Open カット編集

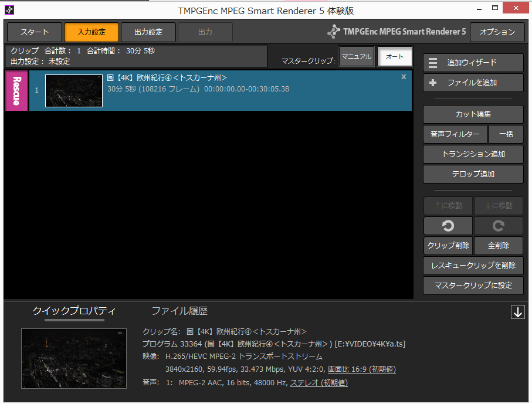(x=473, y=114)
